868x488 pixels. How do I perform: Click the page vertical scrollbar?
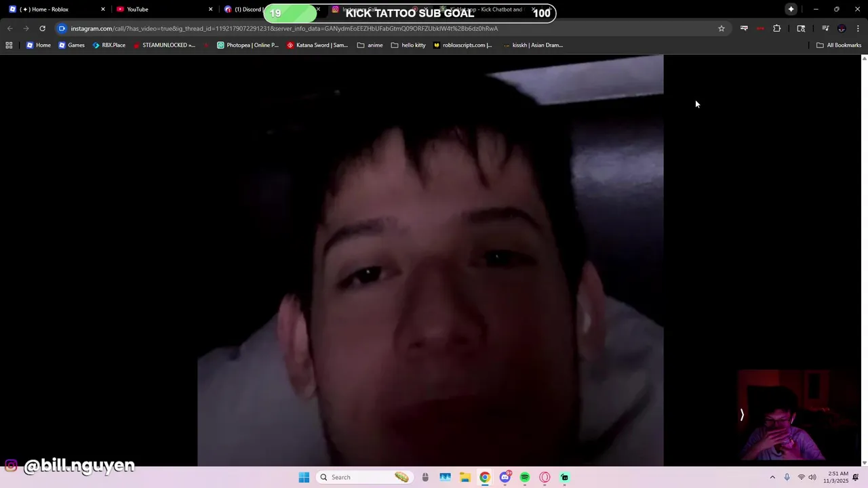[864, 260]
